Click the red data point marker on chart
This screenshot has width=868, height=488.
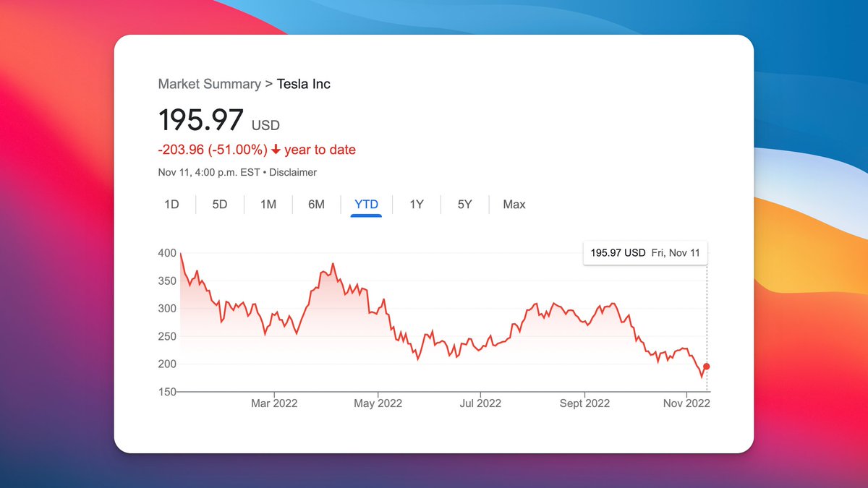(707, 367)
